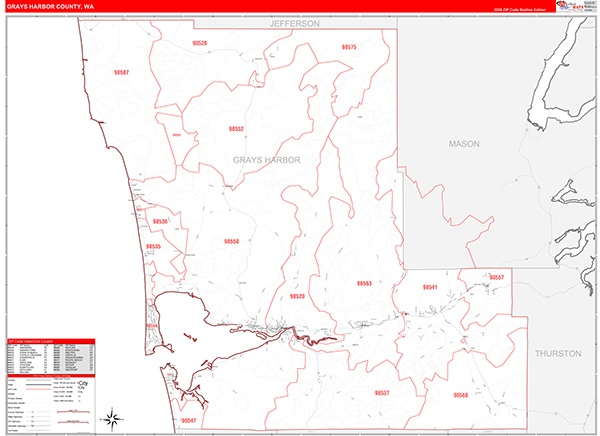
Task: Click the large 'City' sample text in legend
Action: coord(83,383)
